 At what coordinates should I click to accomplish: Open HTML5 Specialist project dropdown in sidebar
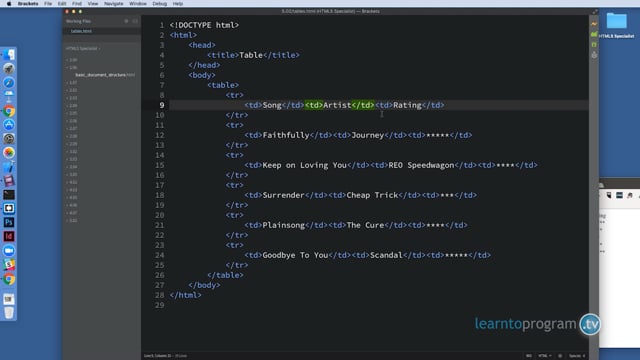83,49
